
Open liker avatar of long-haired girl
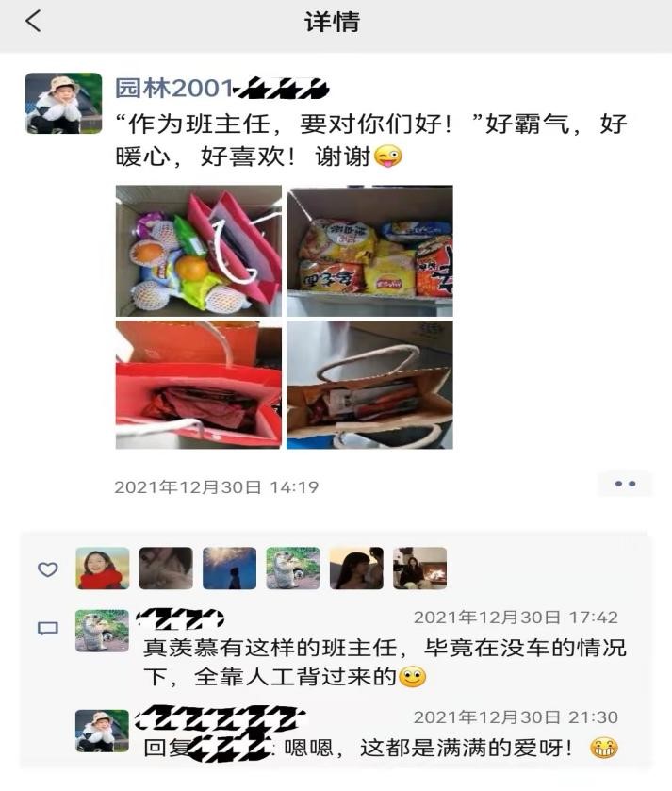tap(356, 568)
